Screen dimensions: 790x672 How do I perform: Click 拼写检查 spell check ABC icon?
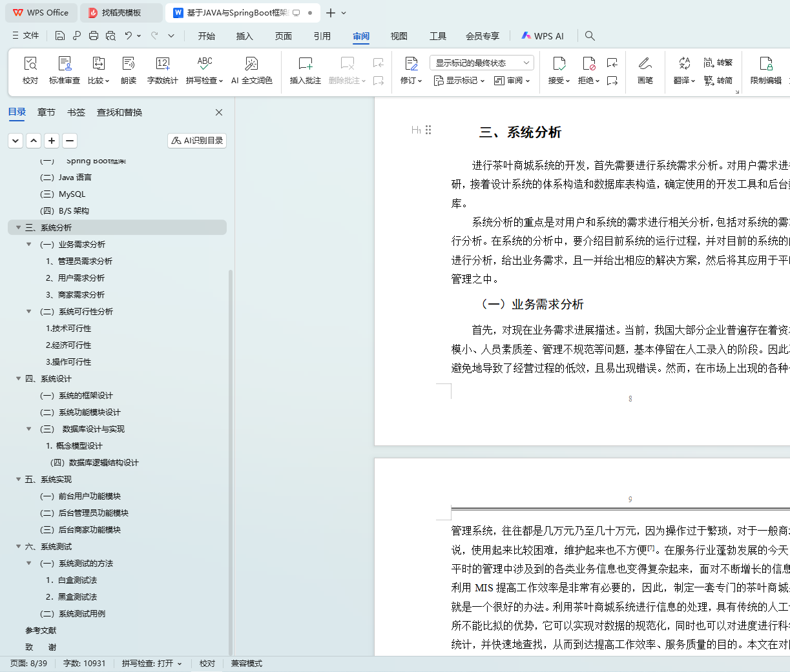(205, 63)
